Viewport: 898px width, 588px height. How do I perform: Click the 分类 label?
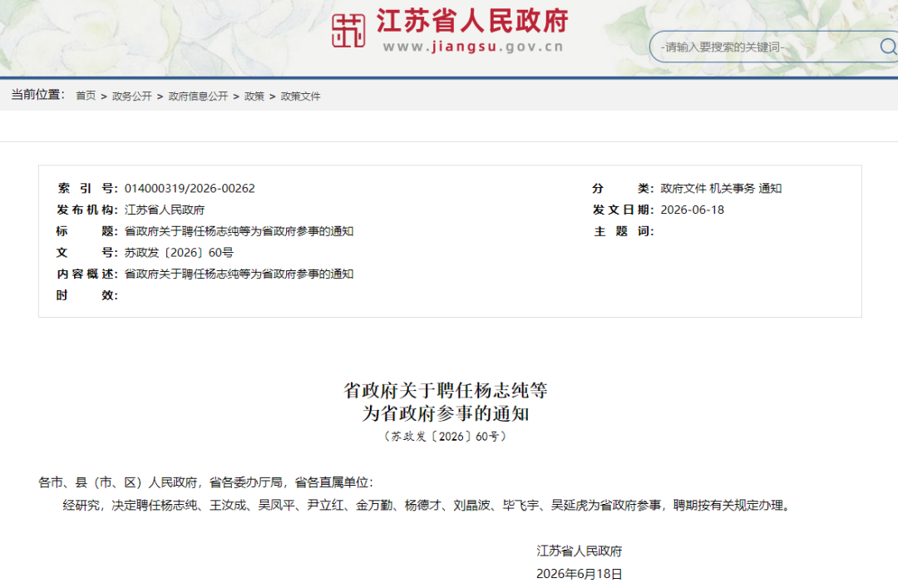(623, 189)
